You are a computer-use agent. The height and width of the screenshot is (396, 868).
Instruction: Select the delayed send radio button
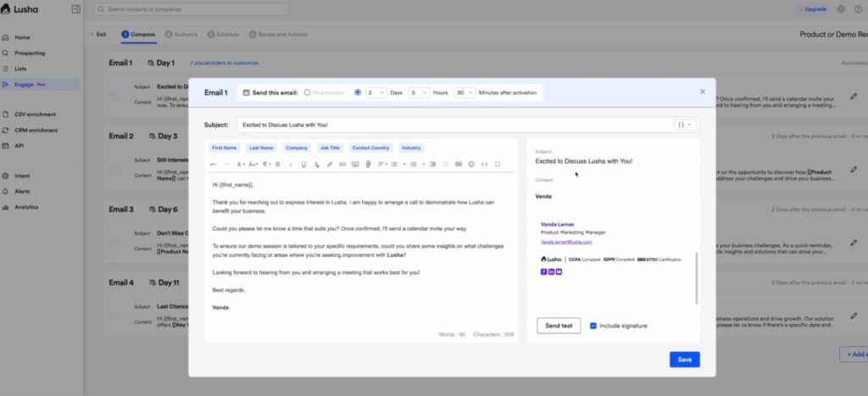(357, 92)
